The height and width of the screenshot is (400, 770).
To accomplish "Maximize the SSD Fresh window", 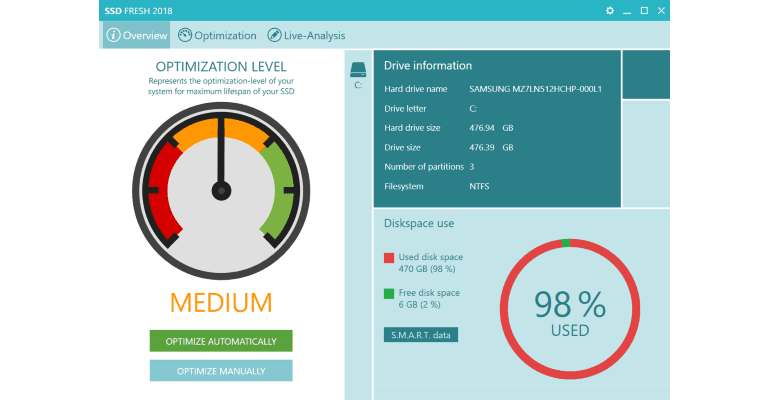I will click(644, 10).
